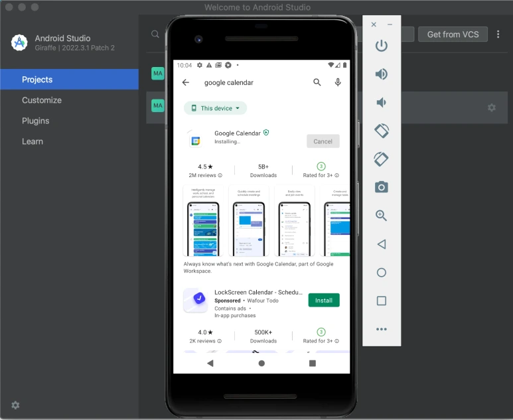
Task: Click the Android Studio logo icon
Action: tap(19, 42)
